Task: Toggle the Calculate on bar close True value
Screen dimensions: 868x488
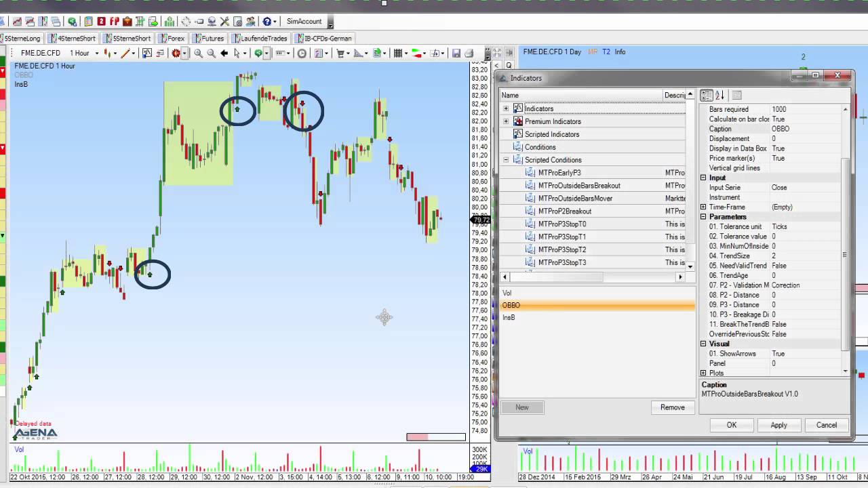Action: (806, 119)
